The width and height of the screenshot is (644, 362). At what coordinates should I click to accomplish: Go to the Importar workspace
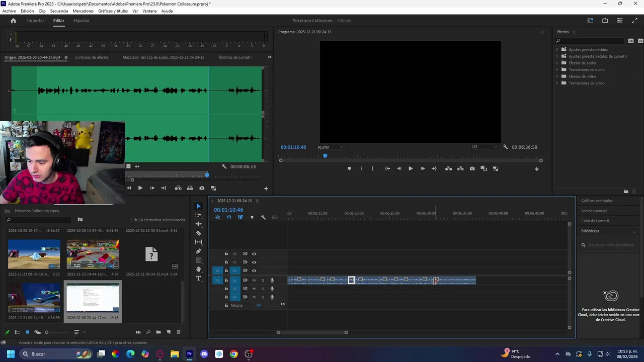tap(36, 21)
